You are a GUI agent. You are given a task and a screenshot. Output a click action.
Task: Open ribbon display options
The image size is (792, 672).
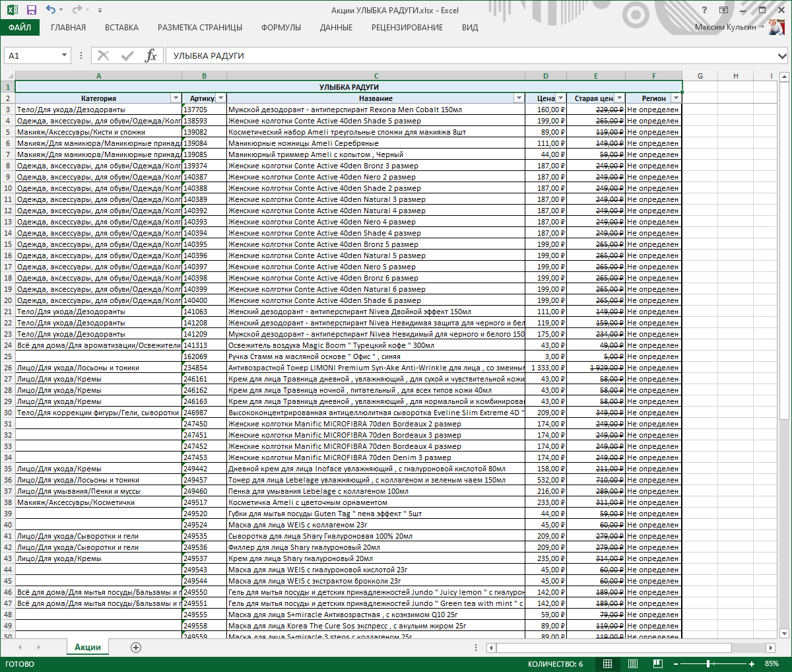click(724, 10)
